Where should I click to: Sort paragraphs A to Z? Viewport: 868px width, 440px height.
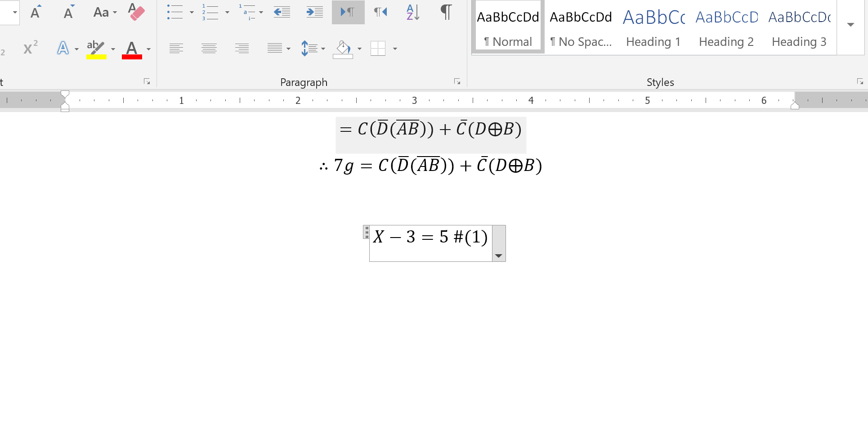click(x=413, y=12)
